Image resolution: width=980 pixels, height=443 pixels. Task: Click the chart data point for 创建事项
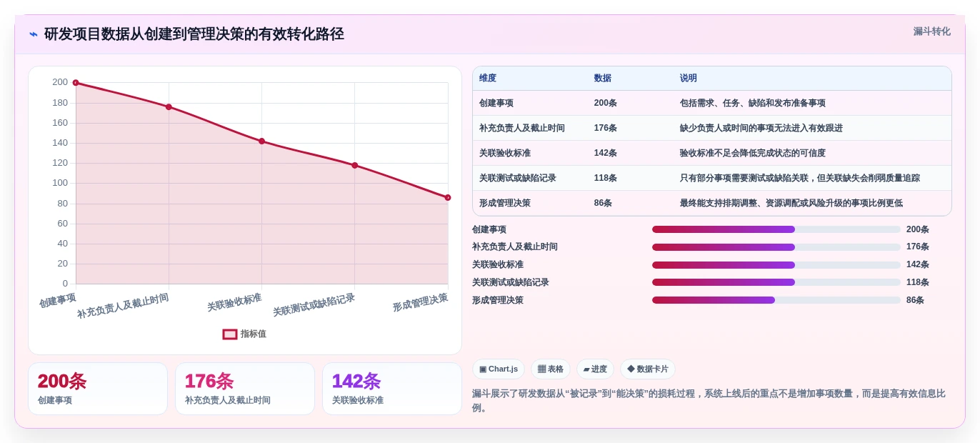[76, 83]
